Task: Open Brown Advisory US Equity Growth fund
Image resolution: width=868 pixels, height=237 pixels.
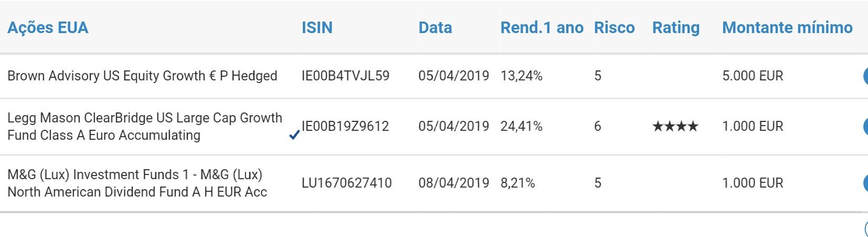Action: (x=142, y=76)
